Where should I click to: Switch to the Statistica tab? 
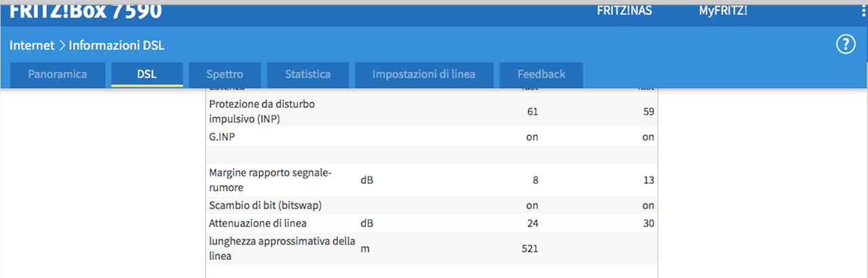click(308, 75)
